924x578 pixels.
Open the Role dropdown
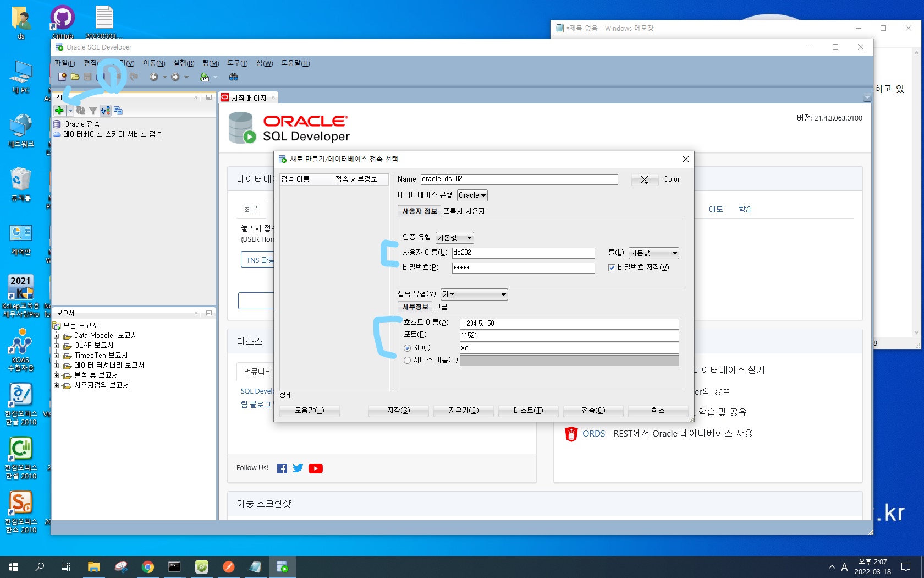(654, 253)
